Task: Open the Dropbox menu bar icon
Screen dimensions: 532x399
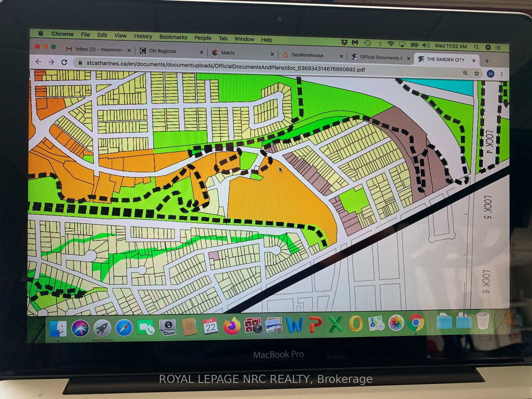Action: (x=344, y=42)
